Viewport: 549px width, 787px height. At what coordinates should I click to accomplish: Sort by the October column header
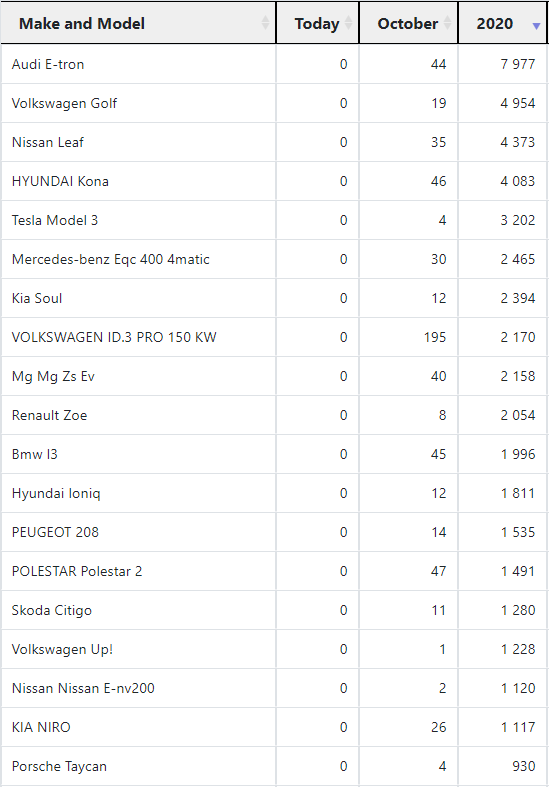point(408,23)
